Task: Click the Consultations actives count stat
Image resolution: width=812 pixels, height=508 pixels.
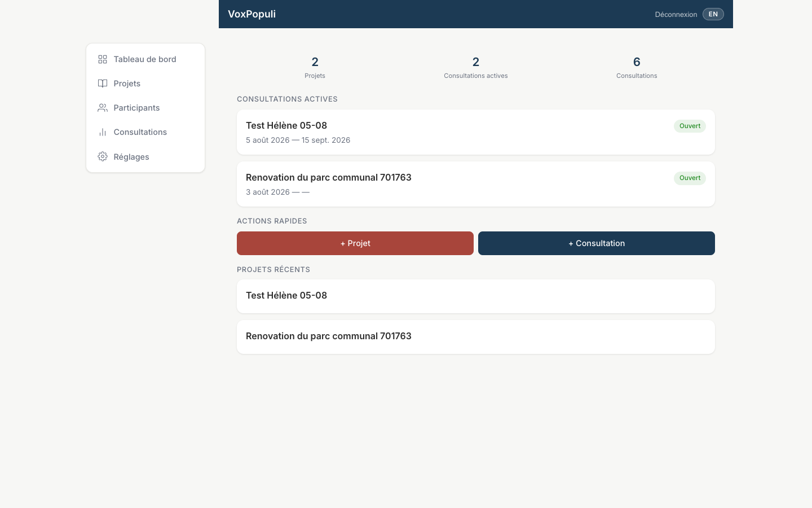Action: pos(476,67)
